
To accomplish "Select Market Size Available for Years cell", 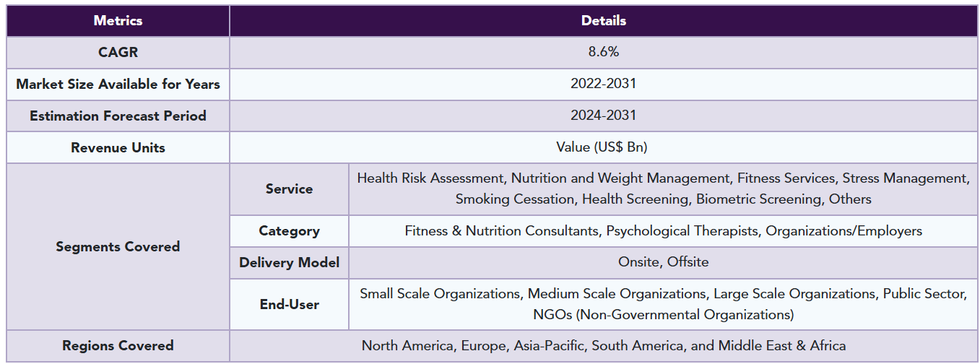I will (118, 84).
